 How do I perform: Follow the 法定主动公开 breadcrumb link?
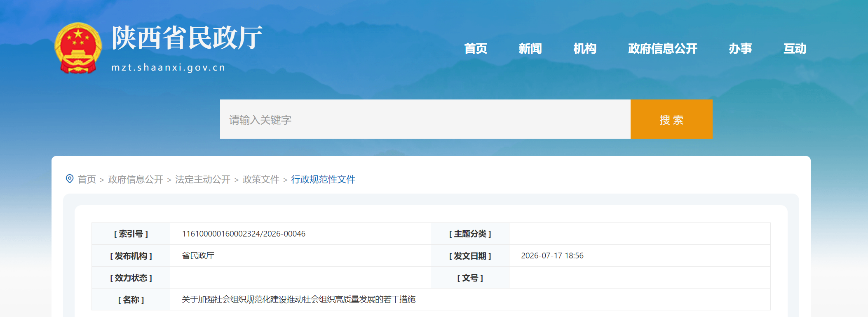coord(203,180)
